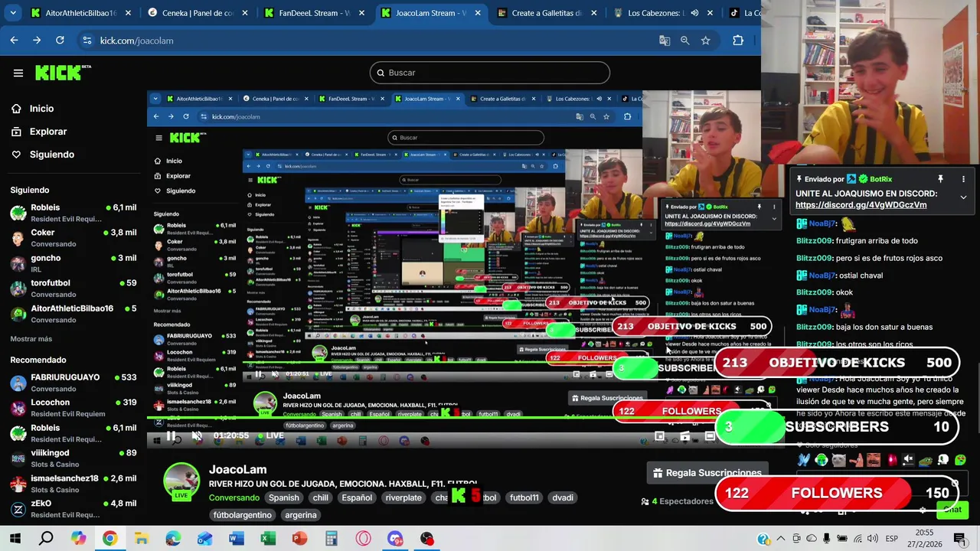Screen dimensions: 980x551
Task: Open Windows Start menu
Action: (15, 539)
